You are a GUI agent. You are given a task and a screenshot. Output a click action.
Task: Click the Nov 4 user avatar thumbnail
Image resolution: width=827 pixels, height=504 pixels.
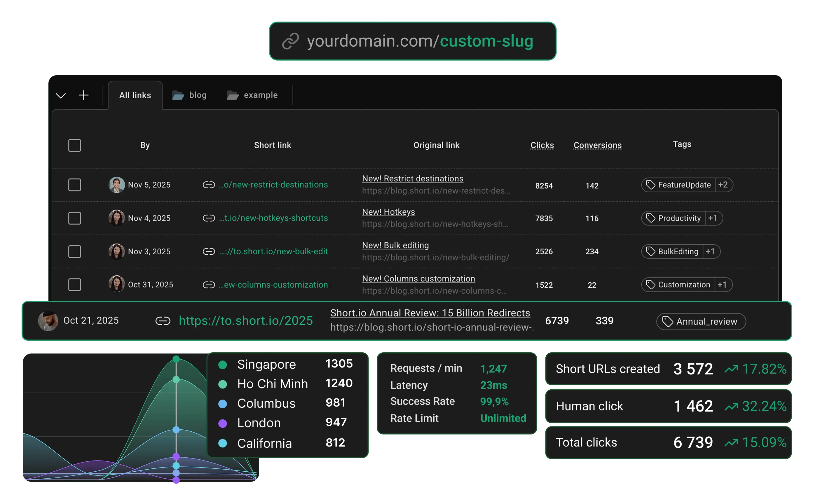pyautogui.click(x=116, y=218)
